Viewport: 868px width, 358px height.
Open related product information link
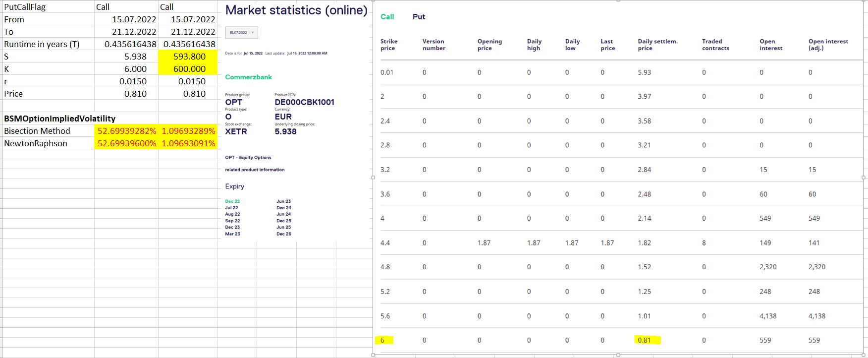pos(255,170)
